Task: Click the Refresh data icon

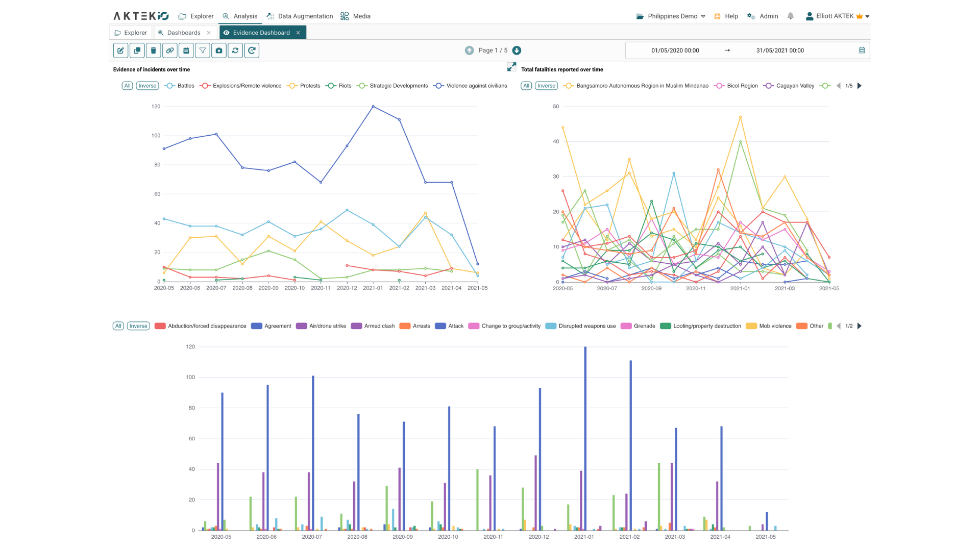Action: (235, 51)
